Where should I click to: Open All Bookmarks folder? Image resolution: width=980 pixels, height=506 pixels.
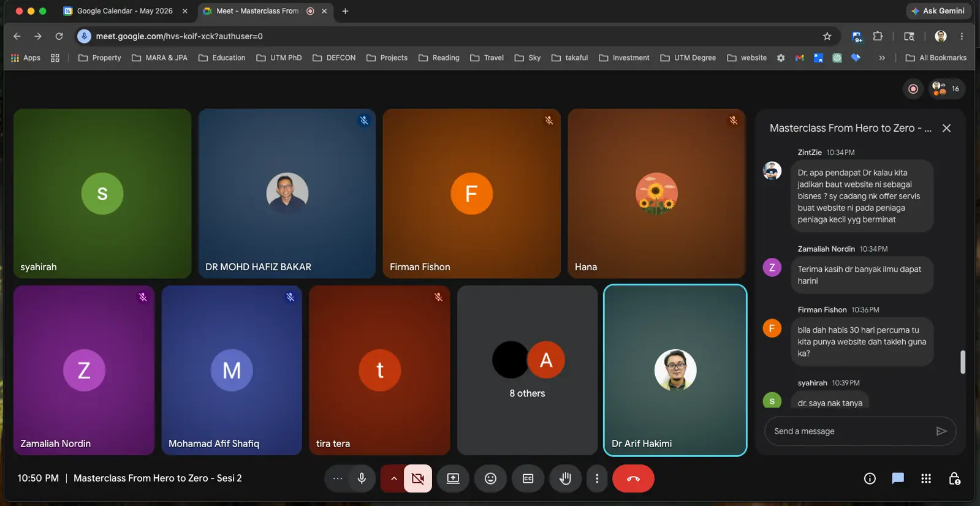(x=936, y=58)
